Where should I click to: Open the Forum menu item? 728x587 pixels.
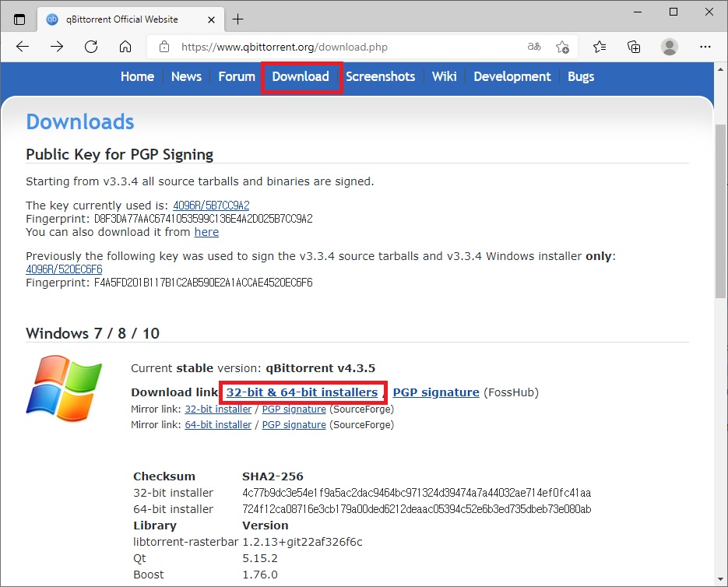tap(237, 76)
